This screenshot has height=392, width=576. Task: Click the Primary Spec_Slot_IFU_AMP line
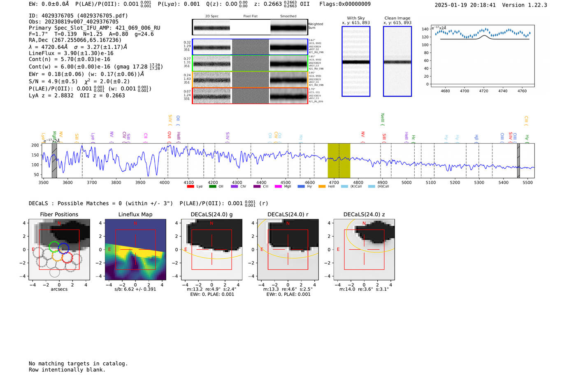(x=95, y=28)
